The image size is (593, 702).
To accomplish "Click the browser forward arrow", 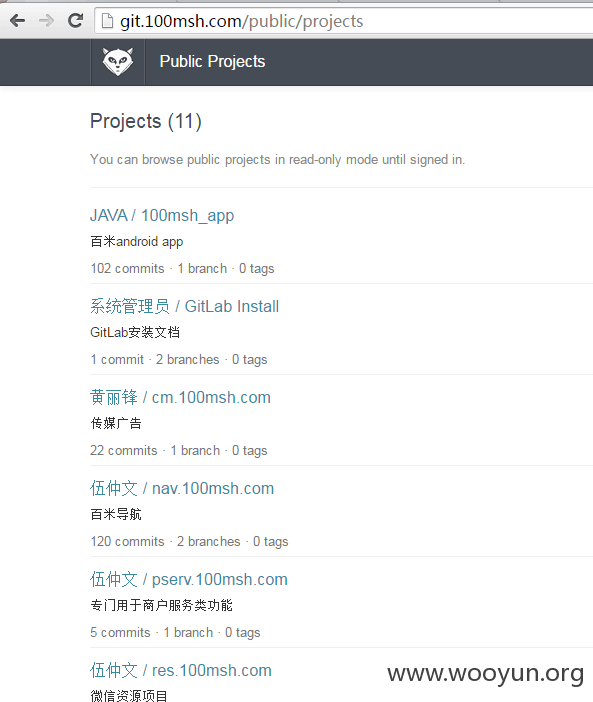I will (x=46, y=21).
